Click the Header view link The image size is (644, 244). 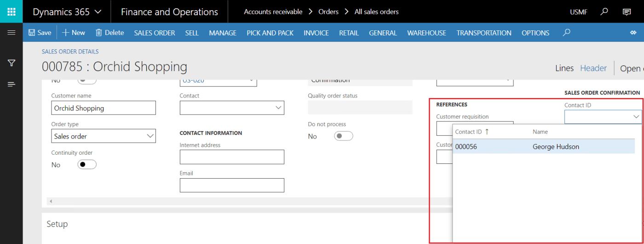tap(593, 68)
